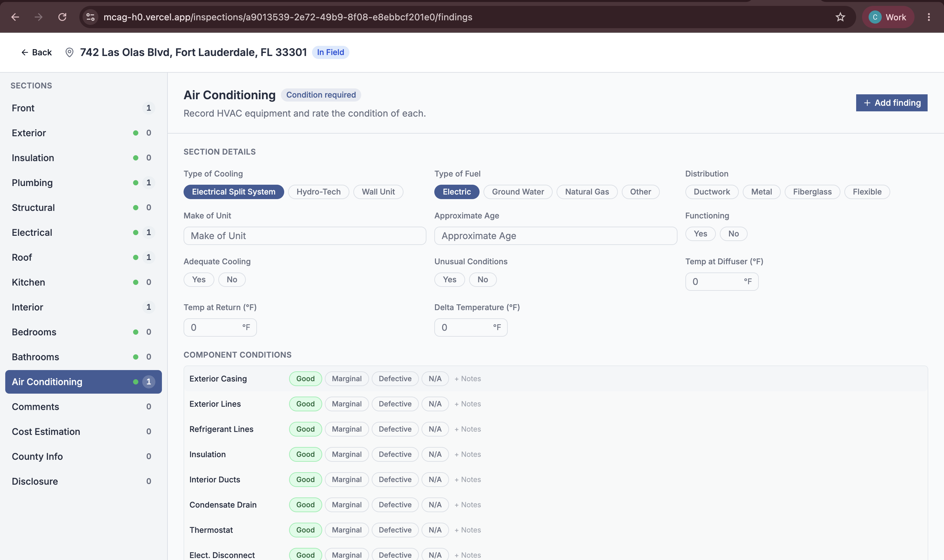Open the Roof section

(x=84, y=257)
